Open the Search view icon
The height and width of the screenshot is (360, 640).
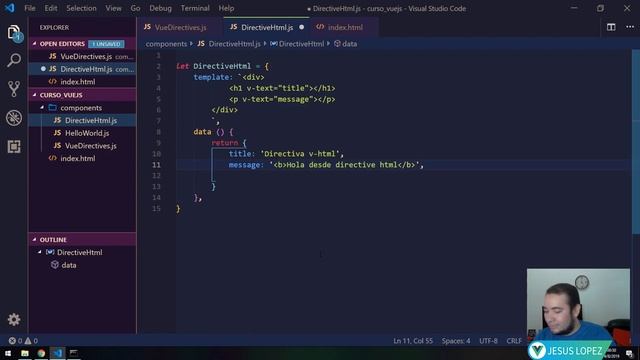14,60
